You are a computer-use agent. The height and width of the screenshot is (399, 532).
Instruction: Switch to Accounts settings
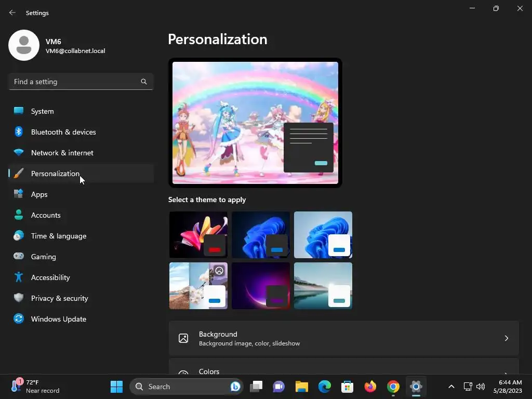click(81, 215)
